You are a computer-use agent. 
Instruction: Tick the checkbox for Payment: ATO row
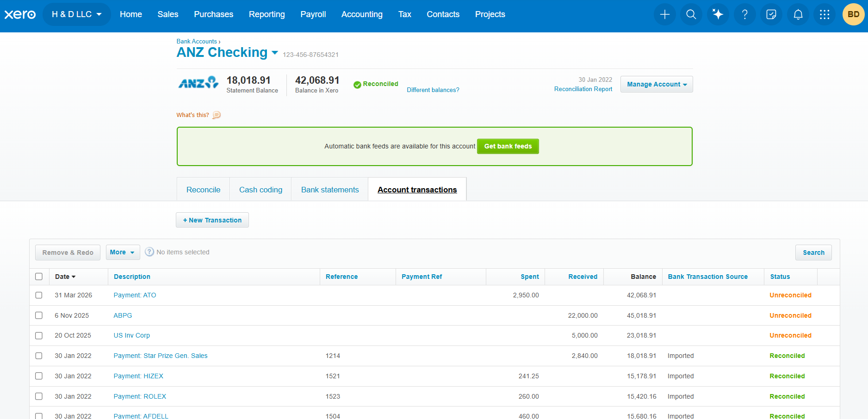point(39,295)
